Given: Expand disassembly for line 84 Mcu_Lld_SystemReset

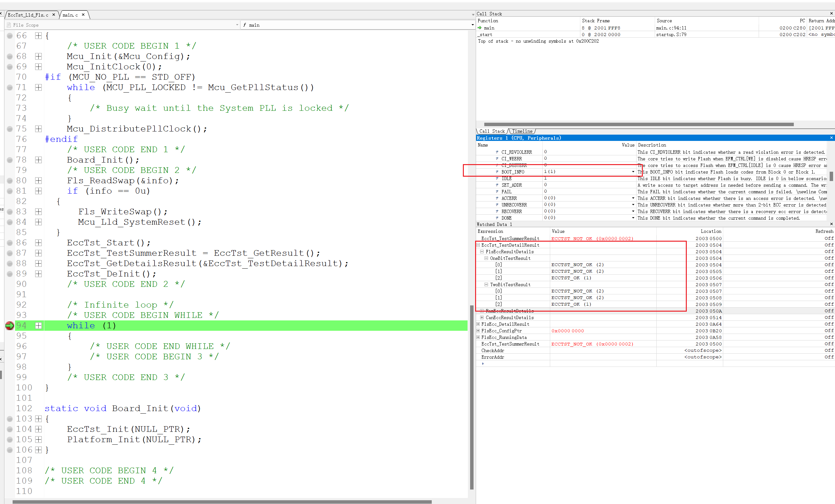Looking at the screenshot, I should coord(39,222).
